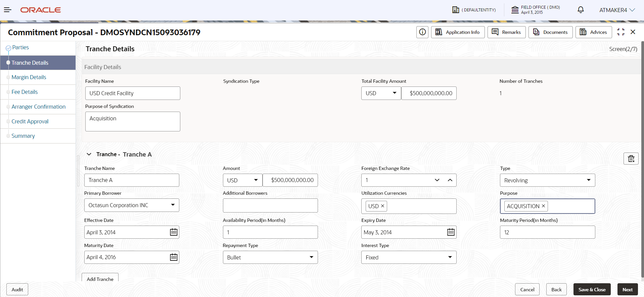Open notifications bell

(581, 10)
